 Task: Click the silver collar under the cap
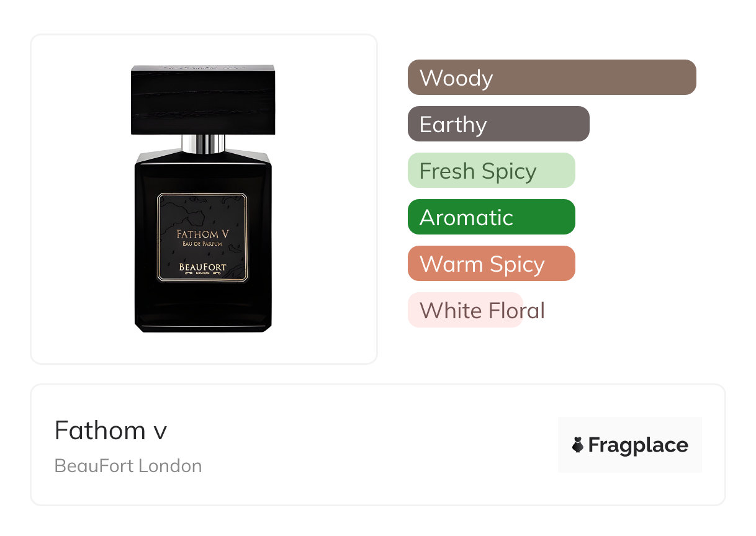coord(203,144)
